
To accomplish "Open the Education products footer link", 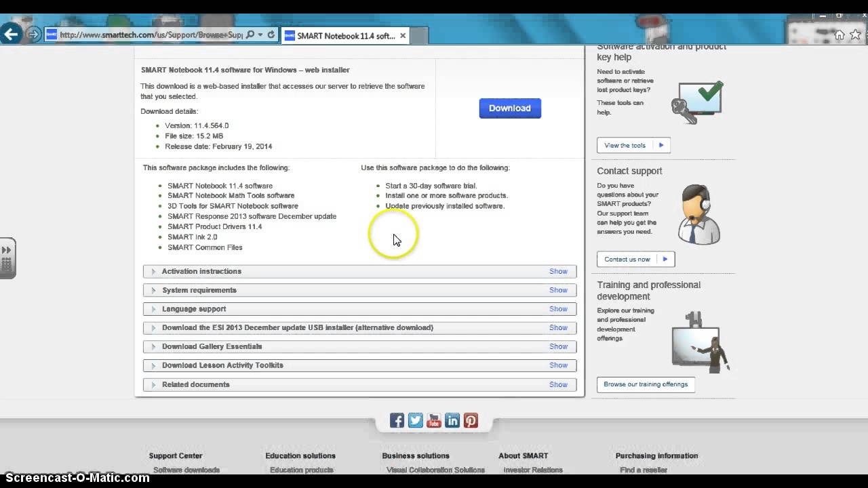I will pyautogui.click(x=301, y=470).
